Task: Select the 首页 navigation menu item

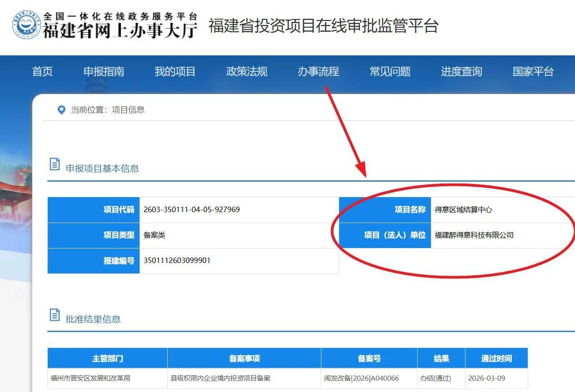Action: pyautogui.click(x=42, y=71)
